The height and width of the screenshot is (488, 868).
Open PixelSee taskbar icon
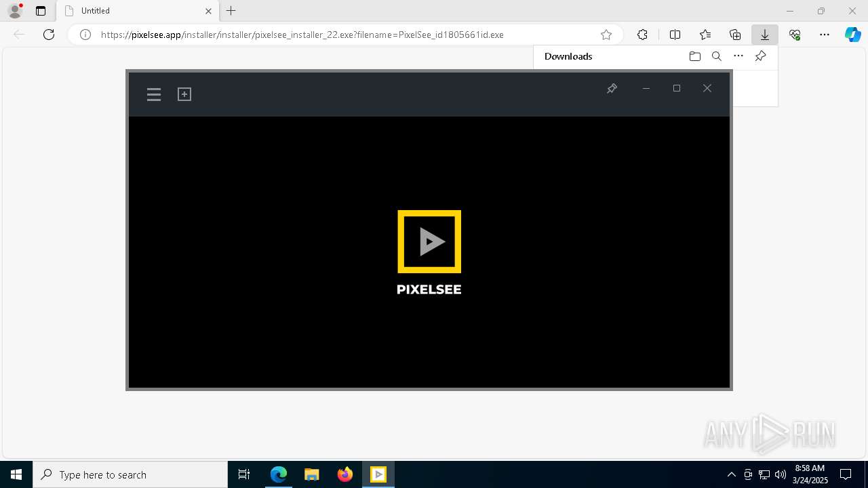click(378, 474)
